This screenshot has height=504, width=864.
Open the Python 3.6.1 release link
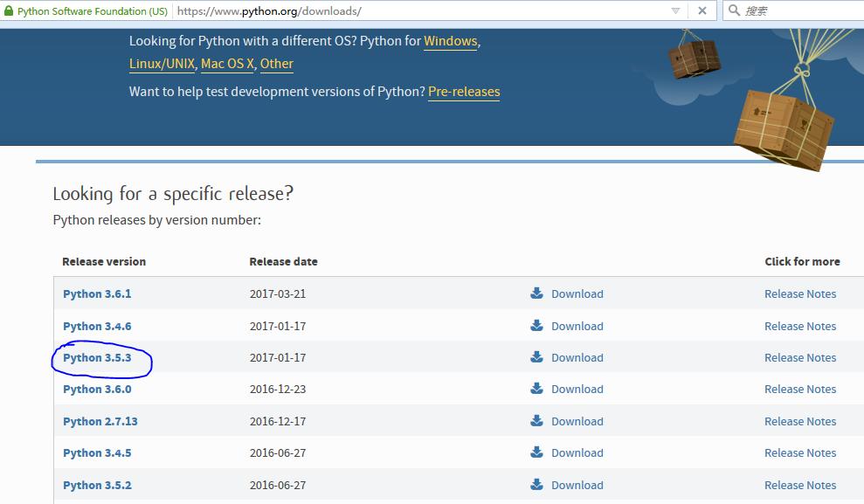(97, 294)
